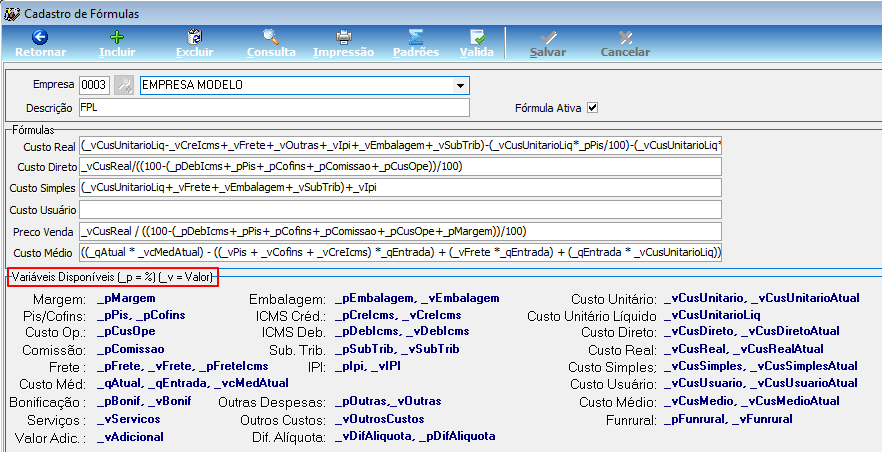
Task: Click the _vCusUnitario, _vCusUnitarioAtual variables
Action: click(762, 299)
